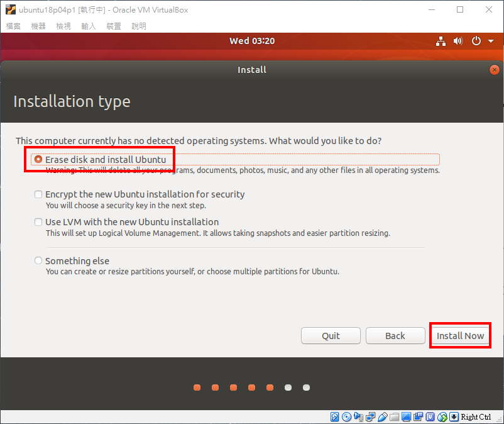Viewport: 504px width, 424px height.
Task: Tick Use LVM with the new Ubuntu installation
Action: [x=38, y=222]
